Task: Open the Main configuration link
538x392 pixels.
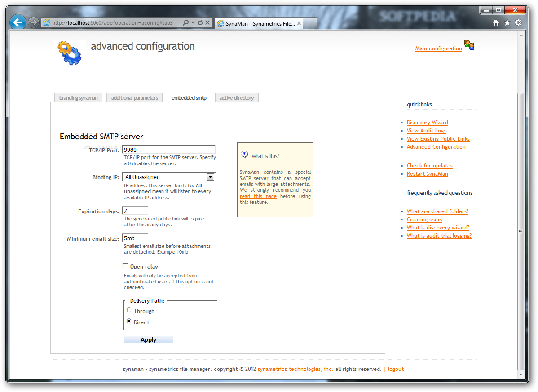Action: pos(438,48)
